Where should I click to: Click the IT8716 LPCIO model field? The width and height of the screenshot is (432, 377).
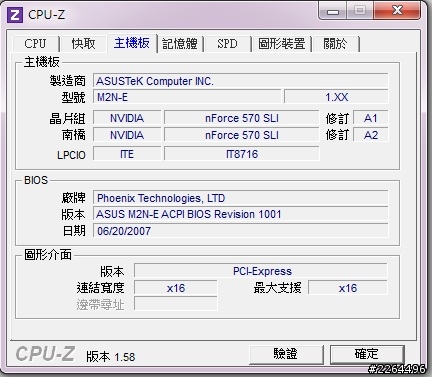tap(242, 154)
